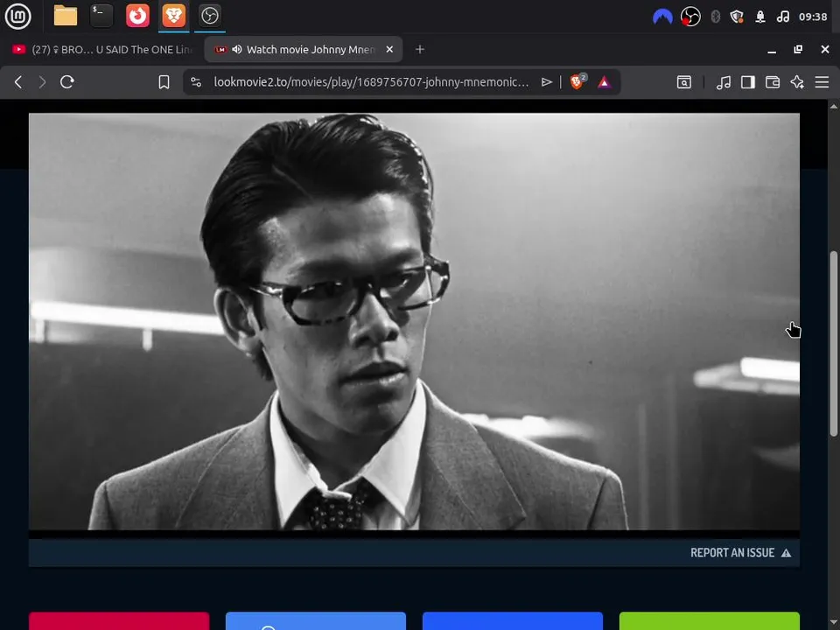Viewport: 840px width, 630px height.
Task: Click the scrollbar up arrow
Action: tap(834, 106)
